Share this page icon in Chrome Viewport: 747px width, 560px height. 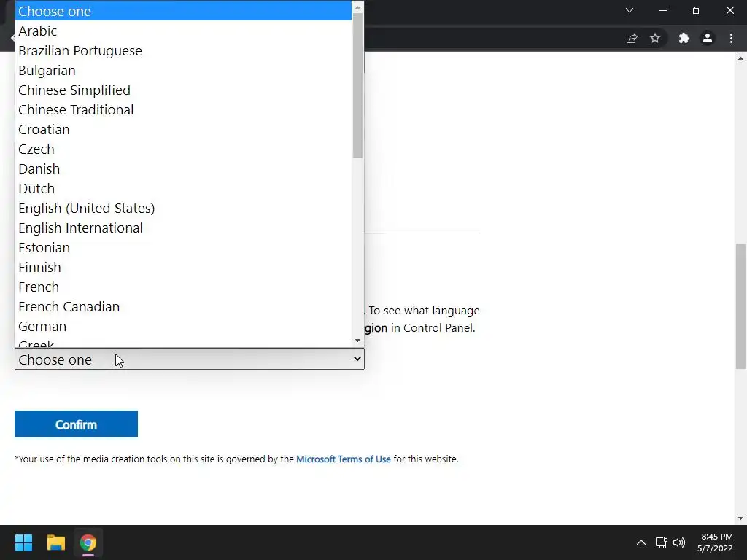tap(632, 38)
